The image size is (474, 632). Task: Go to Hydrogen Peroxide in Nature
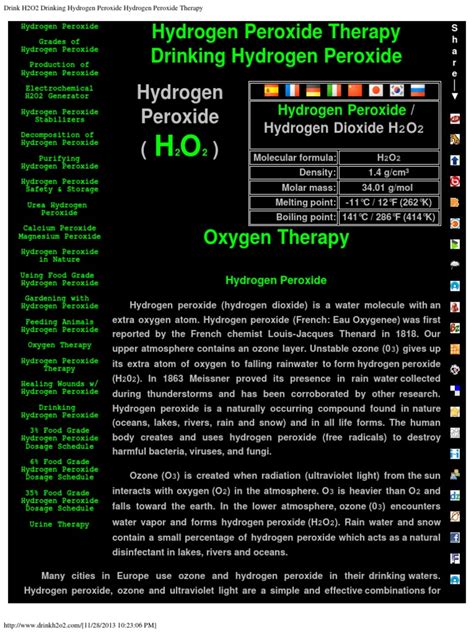coord(60,256)
